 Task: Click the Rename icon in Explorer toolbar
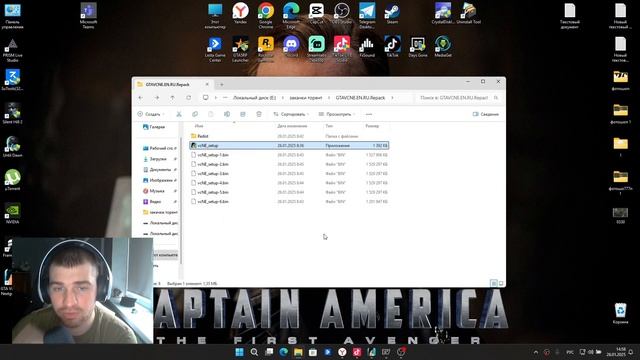227,114
